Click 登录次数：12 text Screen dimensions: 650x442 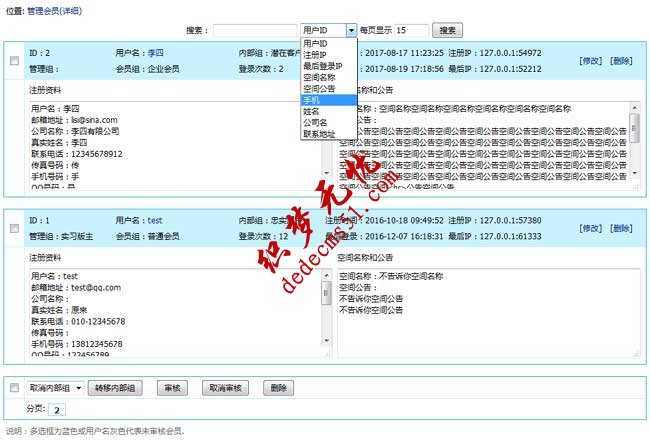point(263,236)
